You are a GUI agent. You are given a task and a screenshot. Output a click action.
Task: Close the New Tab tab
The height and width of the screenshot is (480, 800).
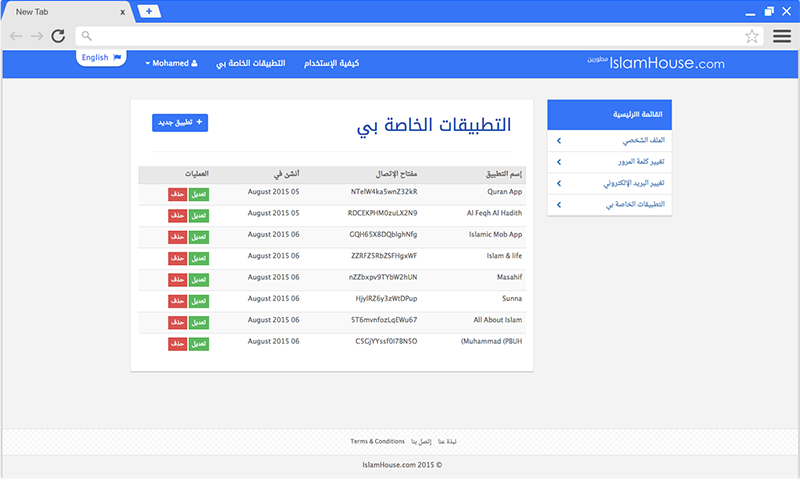tap(122, 12)
